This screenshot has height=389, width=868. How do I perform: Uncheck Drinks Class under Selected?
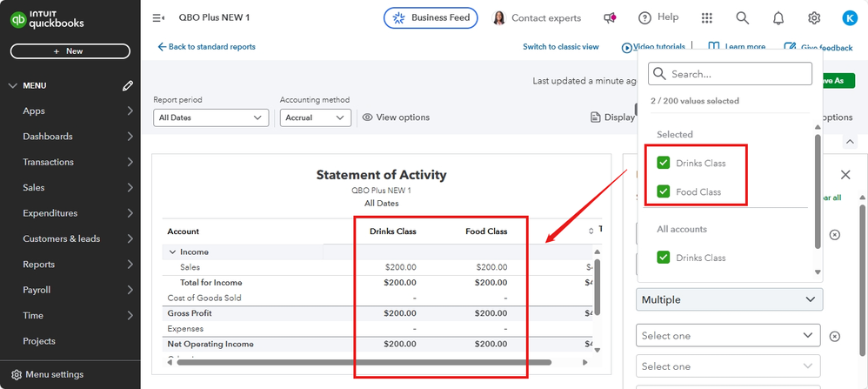664,163
